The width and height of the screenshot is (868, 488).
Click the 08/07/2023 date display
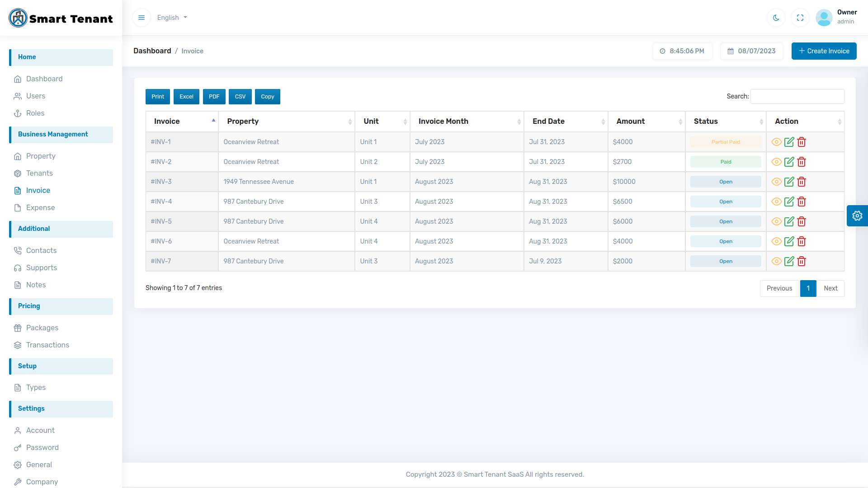pyautogui.click(x=752, y=51)
